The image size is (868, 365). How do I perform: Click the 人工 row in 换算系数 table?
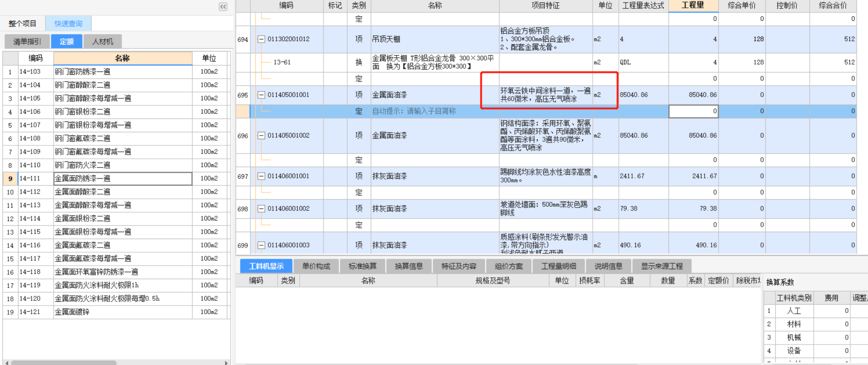pos(815,311)
